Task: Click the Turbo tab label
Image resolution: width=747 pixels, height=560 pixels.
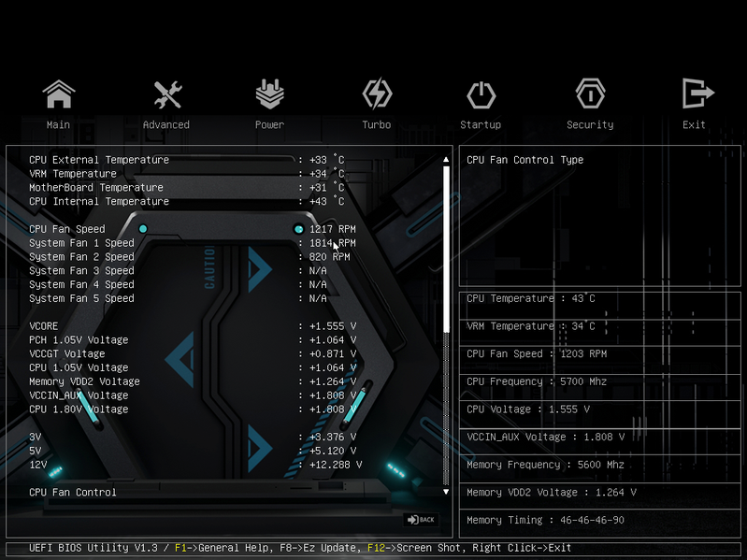Action: (377, 124)
